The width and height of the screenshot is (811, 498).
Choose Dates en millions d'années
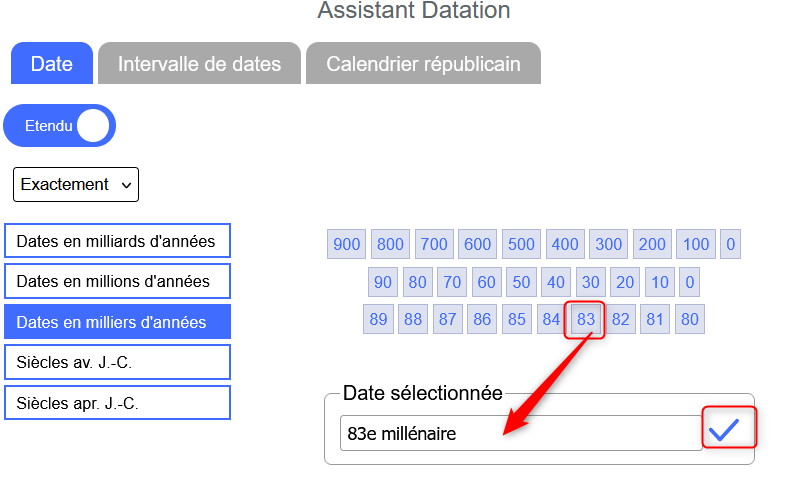[x=117, y=281]
